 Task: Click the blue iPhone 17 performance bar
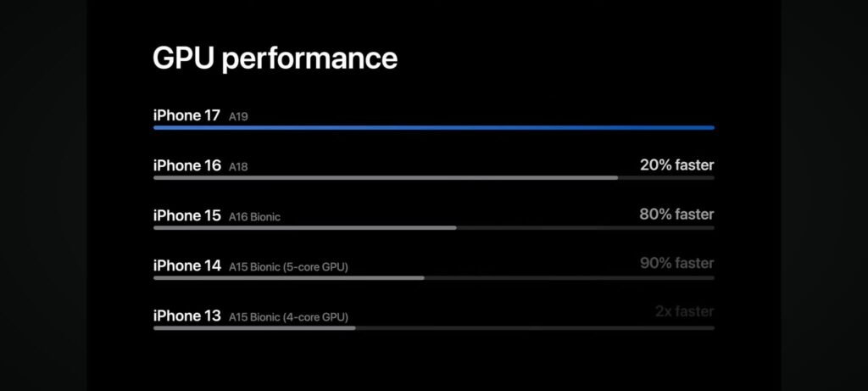[434, 128]
